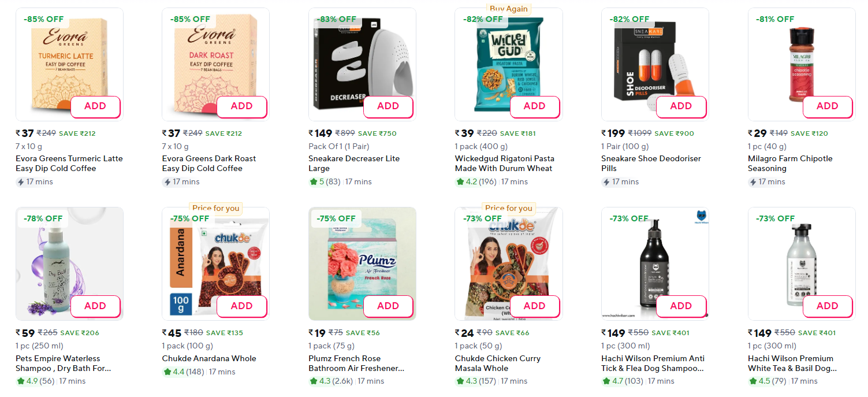Add Evora Greens Turmeric Latte to cart
This screenshot has width=868, height=397.
pyautogui.click(x=95, y=106)
